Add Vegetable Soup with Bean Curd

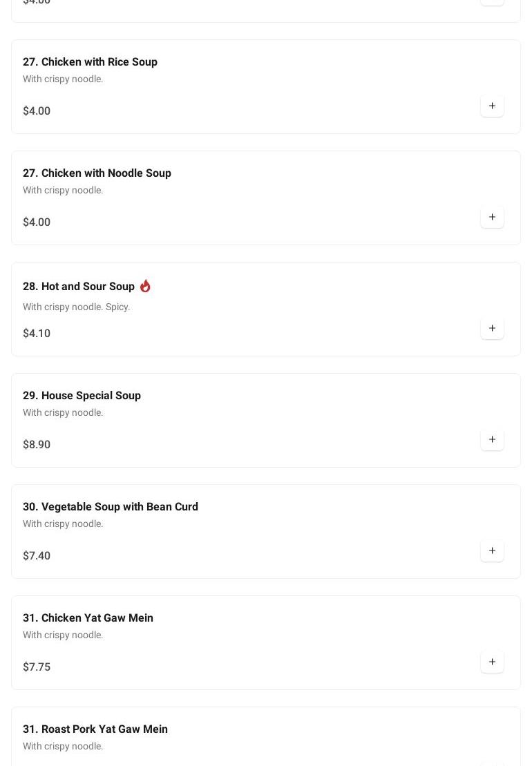(492, 550)
